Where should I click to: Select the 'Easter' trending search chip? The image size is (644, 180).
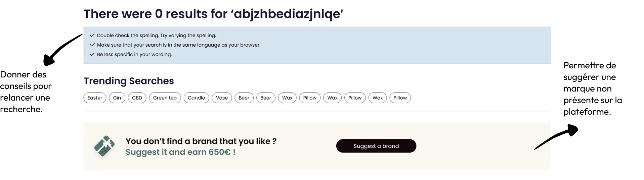95,98
